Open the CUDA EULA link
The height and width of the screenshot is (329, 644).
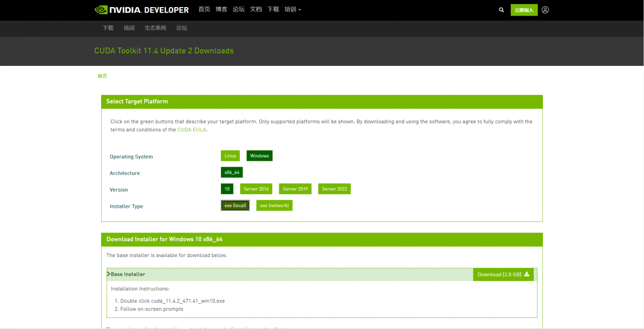(191, 130)
